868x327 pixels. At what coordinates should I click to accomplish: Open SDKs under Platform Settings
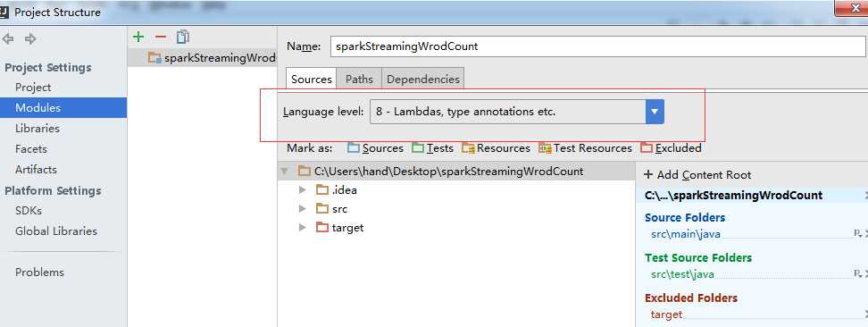(29, 211)
